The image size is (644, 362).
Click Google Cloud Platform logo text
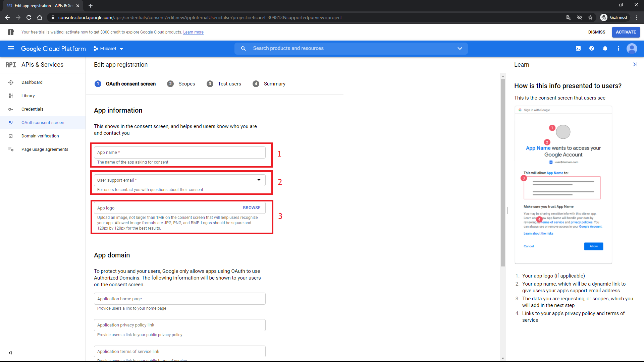[53, 49]
